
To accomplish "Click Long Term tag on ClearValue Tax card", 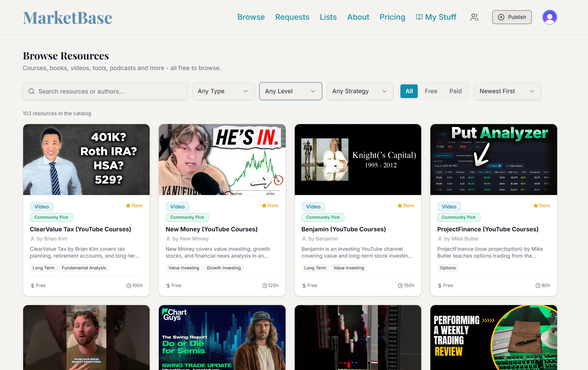I will click(x=43, y=268).
